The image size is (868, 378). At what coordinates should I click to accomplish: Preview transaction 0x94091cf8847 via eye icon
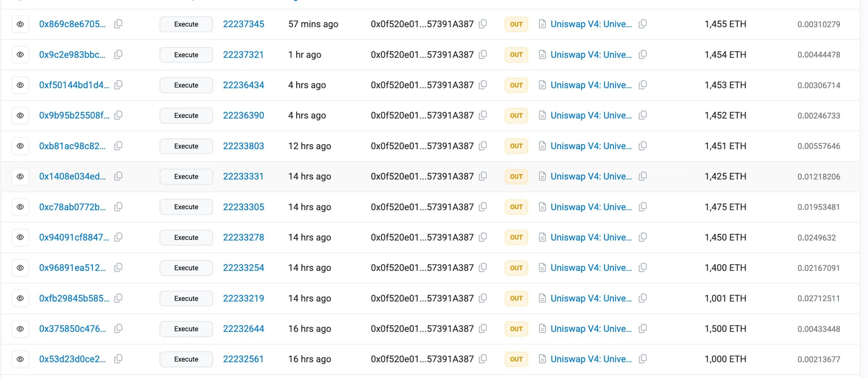[x=20, y=237]
